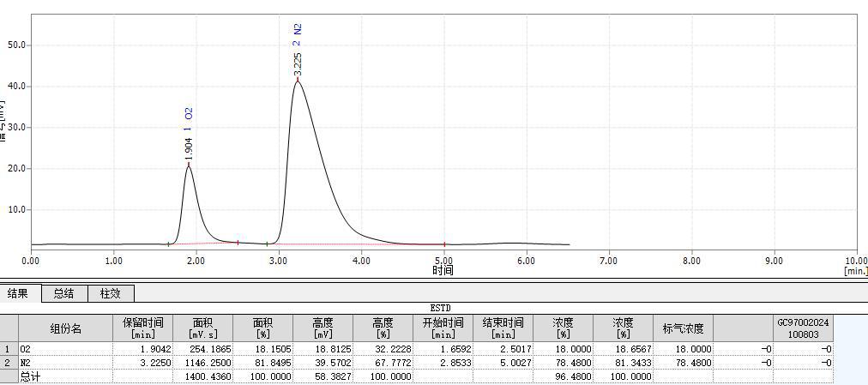The height and width of the screenshot is (385, 868).
Task: Click the 标气浓度 column header
Action: coord(683,328)
